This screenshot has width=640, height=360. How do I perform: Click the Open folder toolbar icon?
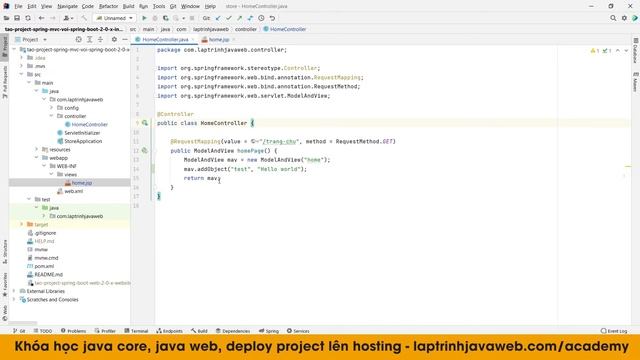coord(6,18)
